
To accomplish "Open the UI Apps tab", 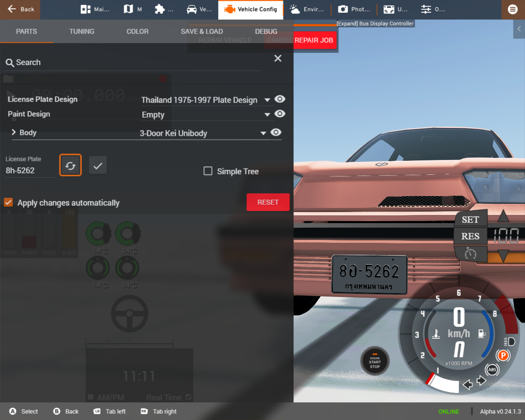I will coord(395,9).
